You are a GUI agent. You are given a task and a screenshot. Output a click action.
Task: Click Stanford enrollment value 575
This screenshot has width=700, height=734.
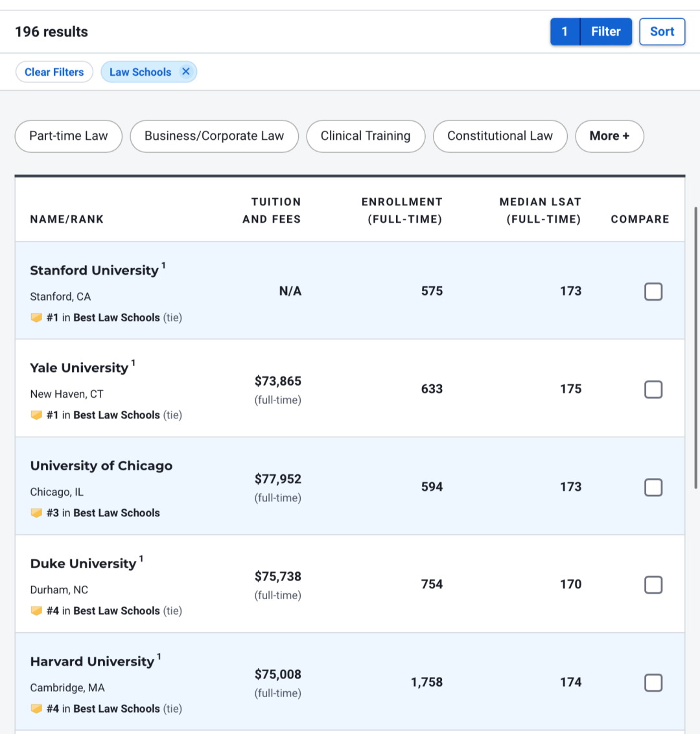(432, 291)
